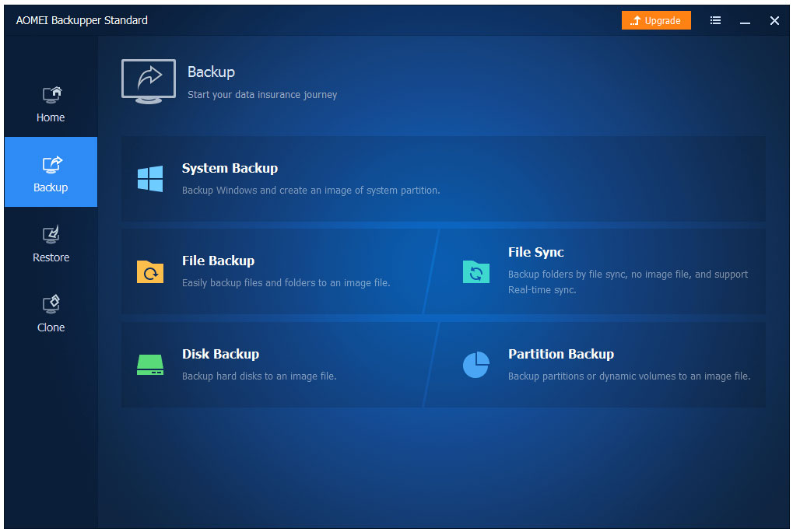Viewport: 793px width, 532px height.
Task: Choose Partition Backup title
Action: point(561,354)
